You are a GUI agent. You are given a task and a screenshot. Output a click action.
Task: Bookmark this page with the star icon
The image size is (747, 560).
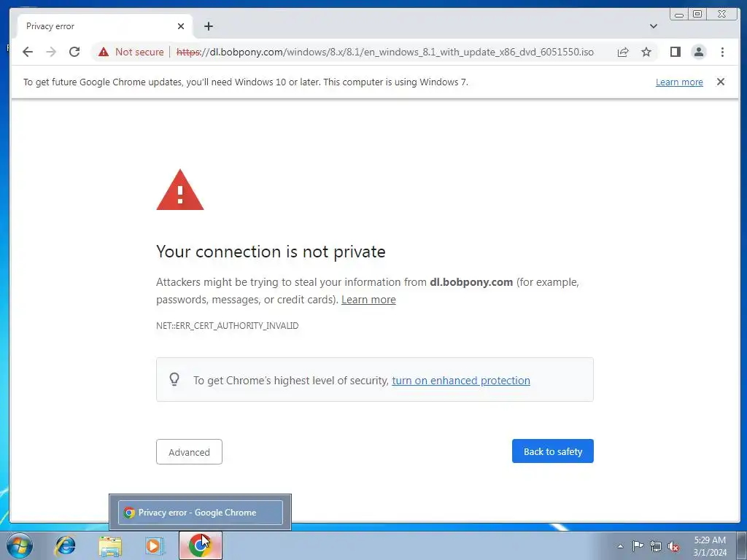pyautogui.click(x=646, y=52)
